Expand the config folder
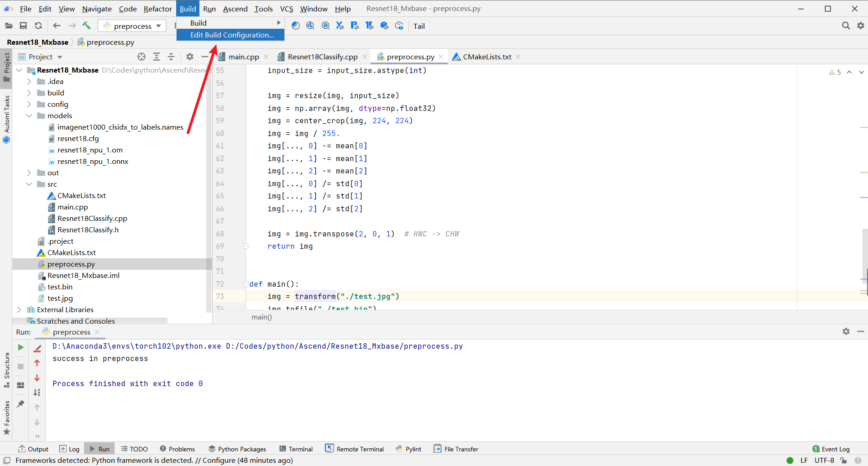The width and height of the screenshot is (868, 466). [x=29, y=104]
